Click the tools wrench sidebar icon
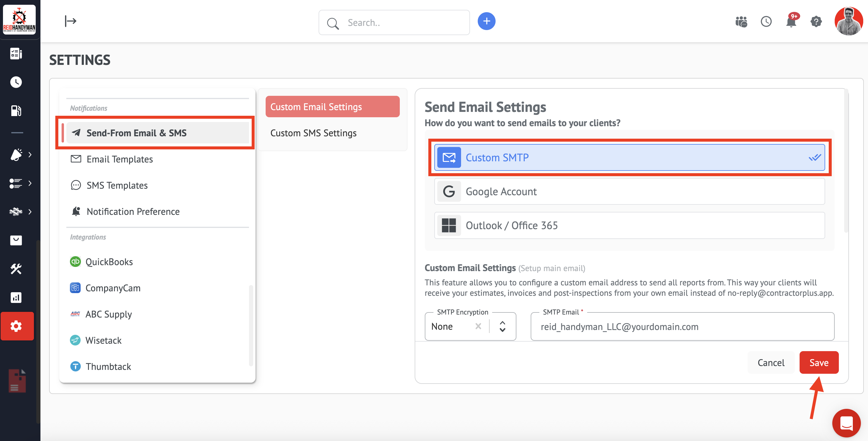868x441 pixels. pos(16,269)
